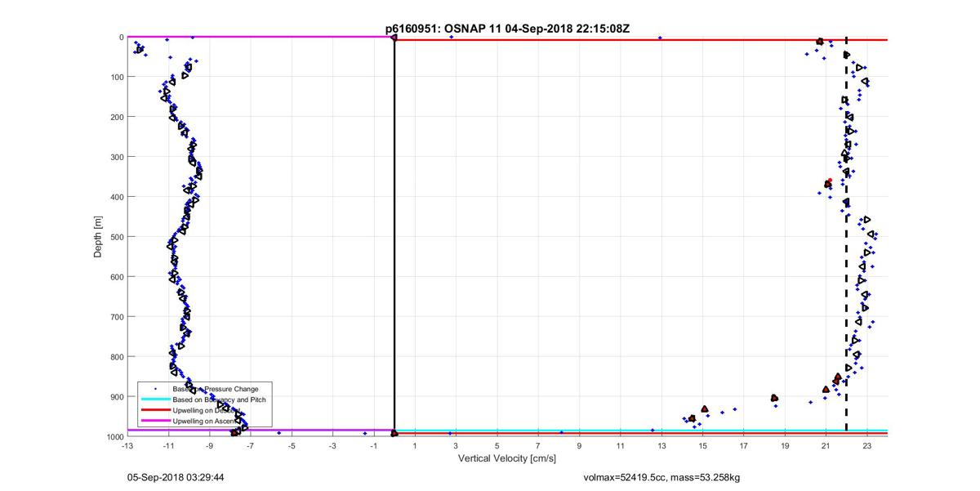Click the red-filled triangle marker near 18.5 cm/s
The width and height of the screenshot is (980, 491).
click(x=774, y=398)
